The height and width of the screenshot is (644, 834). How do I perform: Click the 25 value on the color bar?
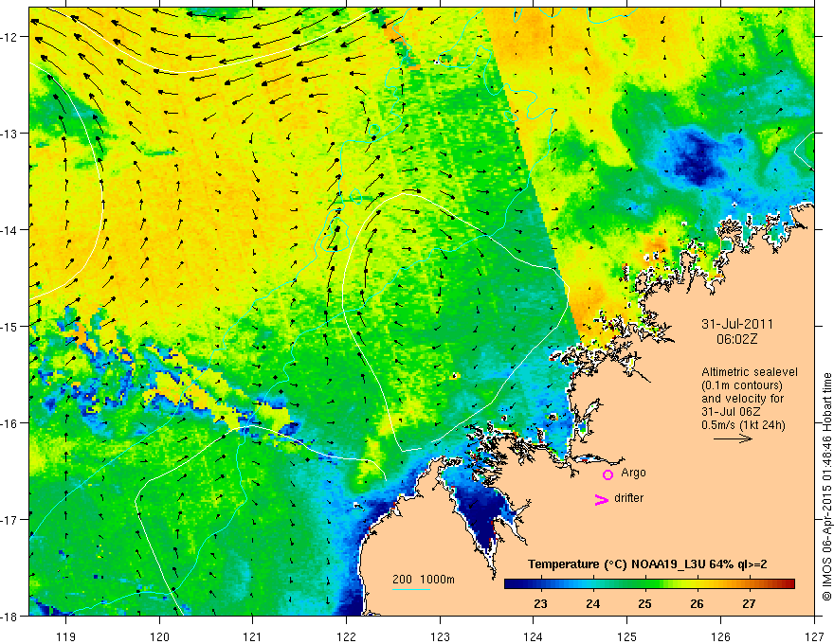(x=644, y=604)
